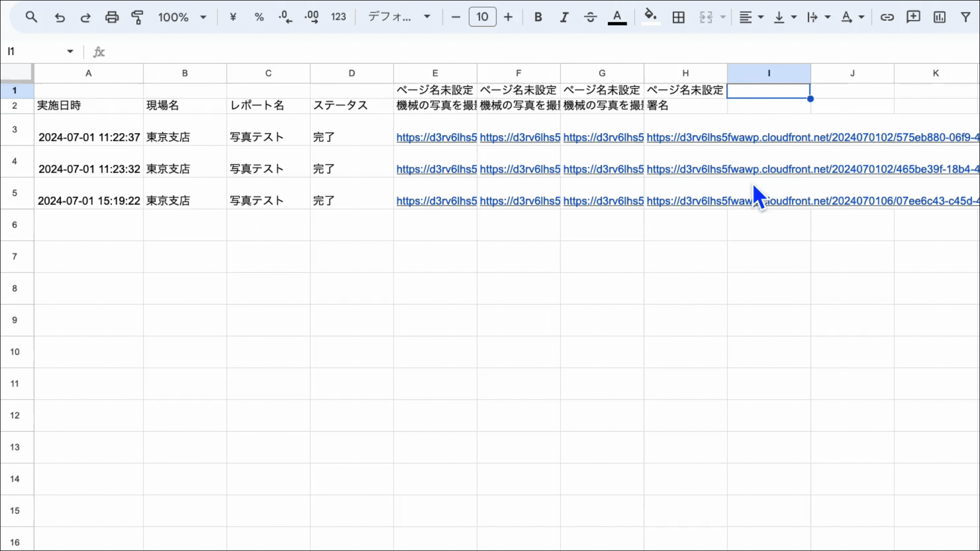Click the search magnifier icon
This screenshot has height=551, width=980.
pyautogui.click(x=31, y=17)
